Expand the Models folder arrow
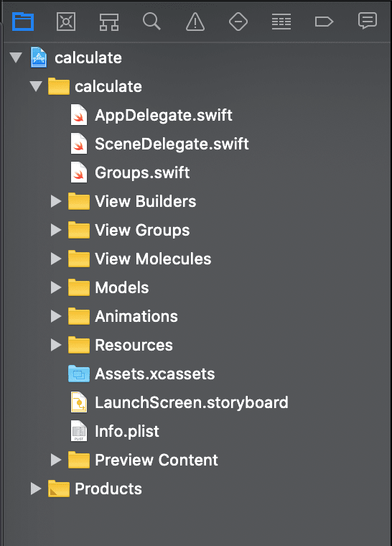The image size is (392, 546). click(56, 287)
